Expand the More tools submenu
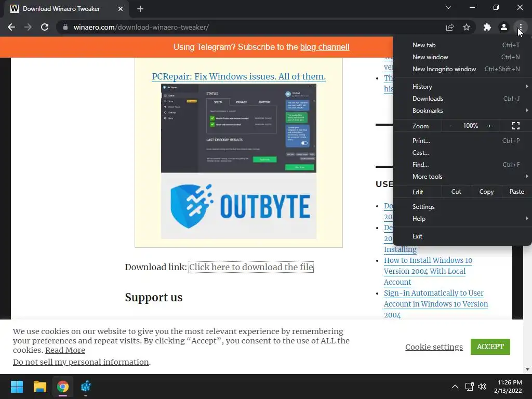The width and height of the screenshot is (532, 399). [x=462, y=177]
